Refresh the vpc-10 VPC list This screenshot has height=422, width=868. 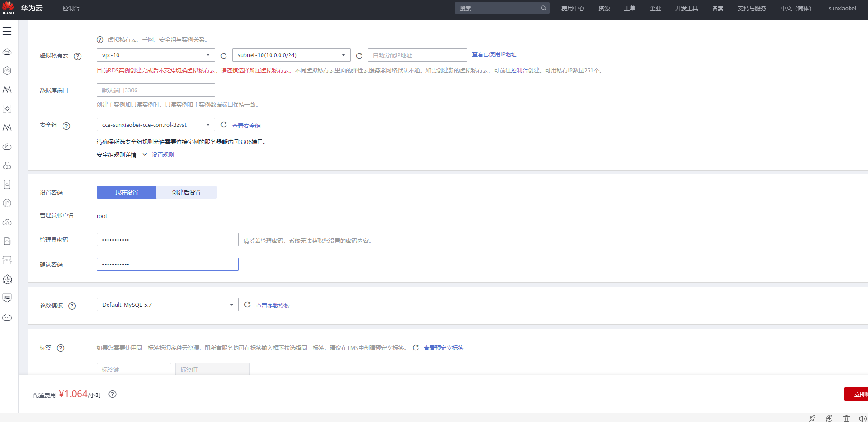coord(224,56)
